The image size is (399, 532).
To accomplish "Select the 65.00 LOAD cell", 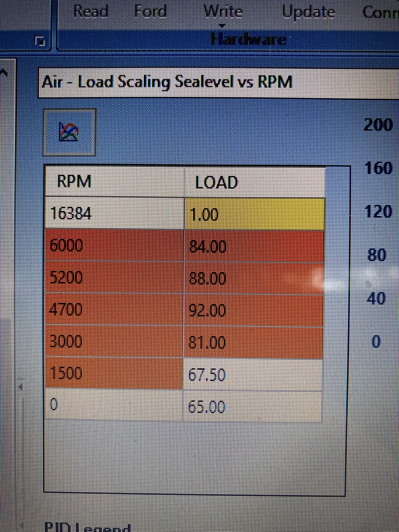I will (253, 406).
